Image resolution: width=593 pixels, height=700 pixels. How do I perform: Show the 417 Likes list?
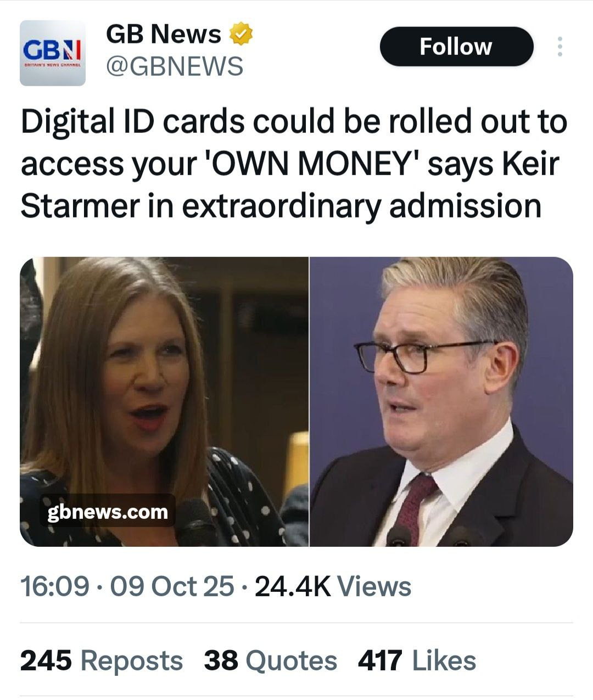417,660
